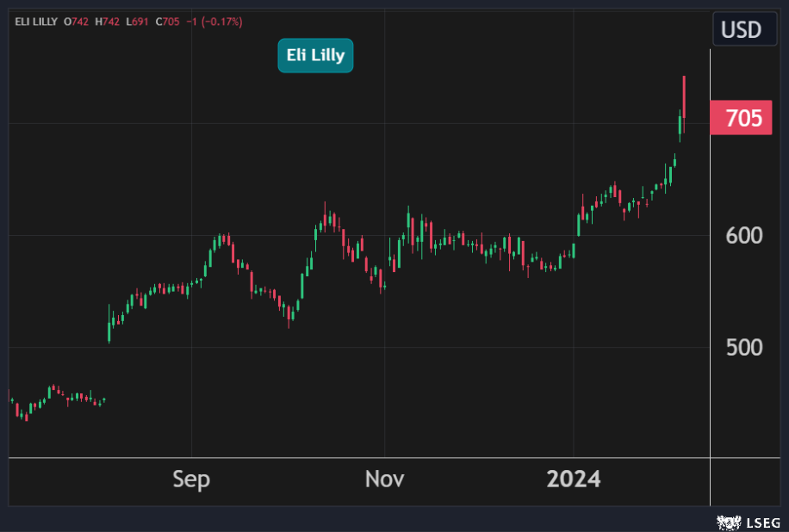Select the O742 open value in legend
The image size is (789, 532).
pos(76,22)
